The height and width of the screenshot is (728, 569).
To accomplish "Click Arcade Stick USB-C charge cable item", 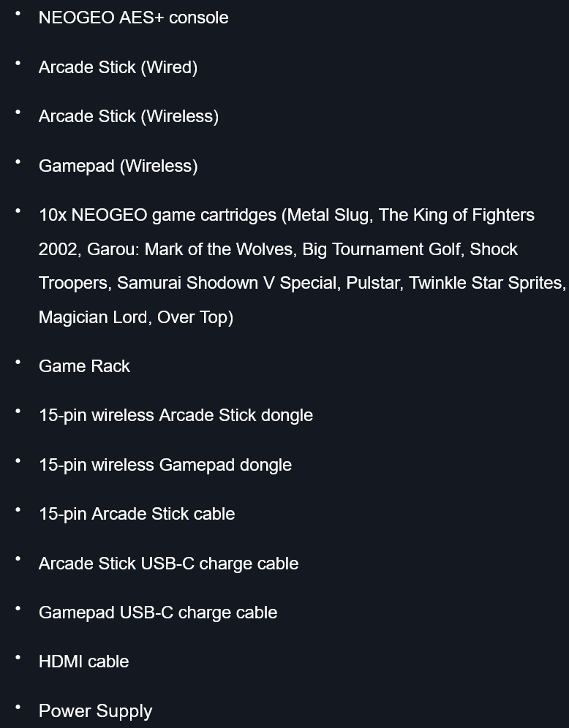I will [x=168, y=564].
